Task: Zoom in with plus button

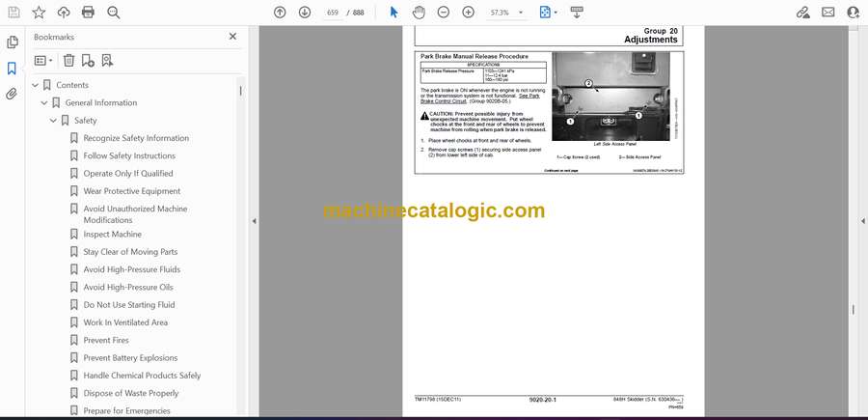Action: point(469,13)
